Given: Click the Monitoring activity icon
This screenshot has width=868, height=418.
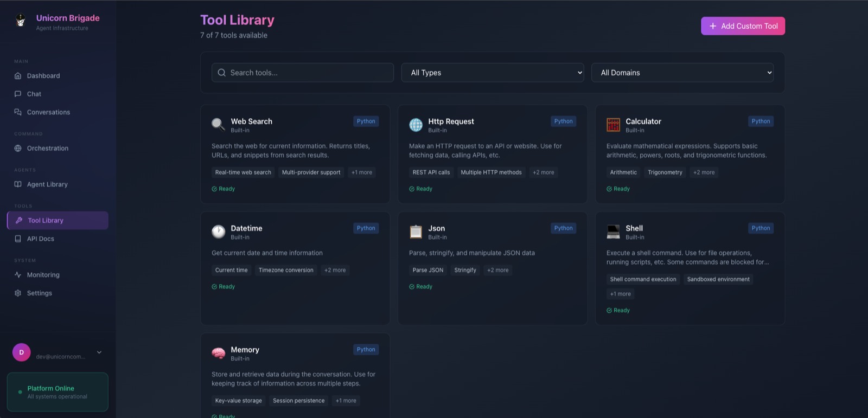Looking at the screenshot, I should 18,275.
